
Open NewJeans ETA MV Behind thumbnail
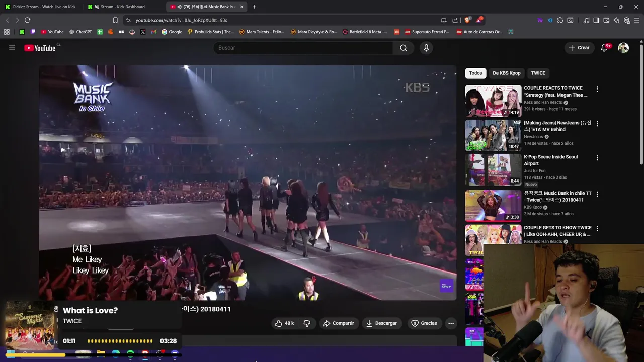[493, 135]
